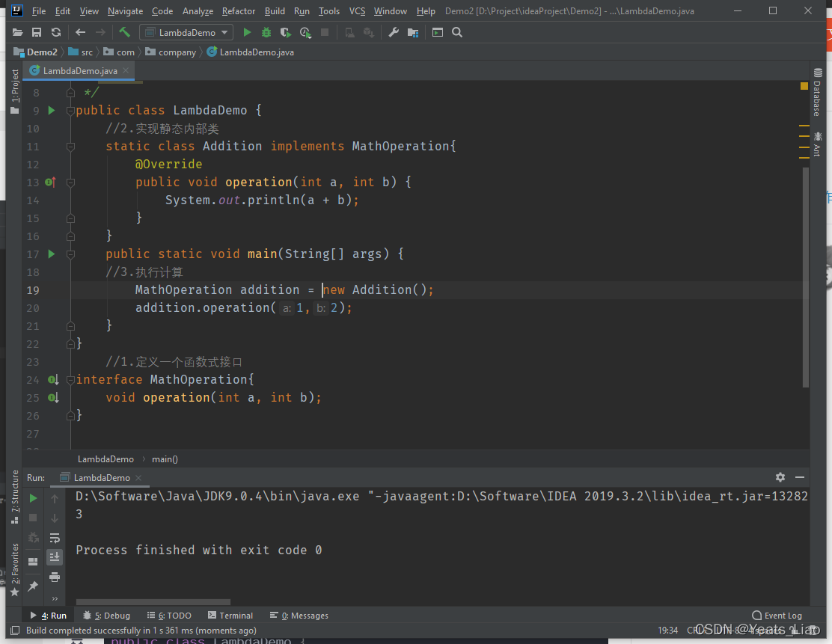Select the LambdaDemo.java editor tab

(x=79, y=70)
